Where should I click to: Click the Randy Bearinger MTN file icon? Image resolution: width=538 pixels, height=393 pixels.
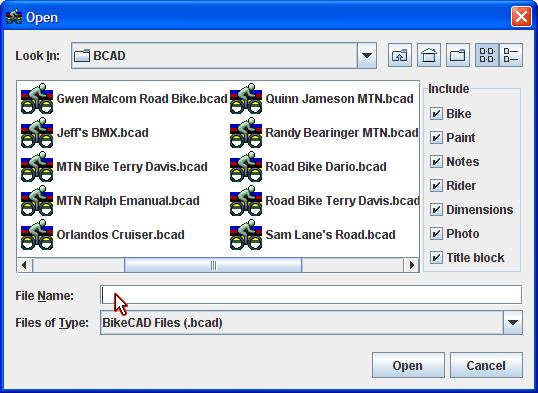(246, 132)
